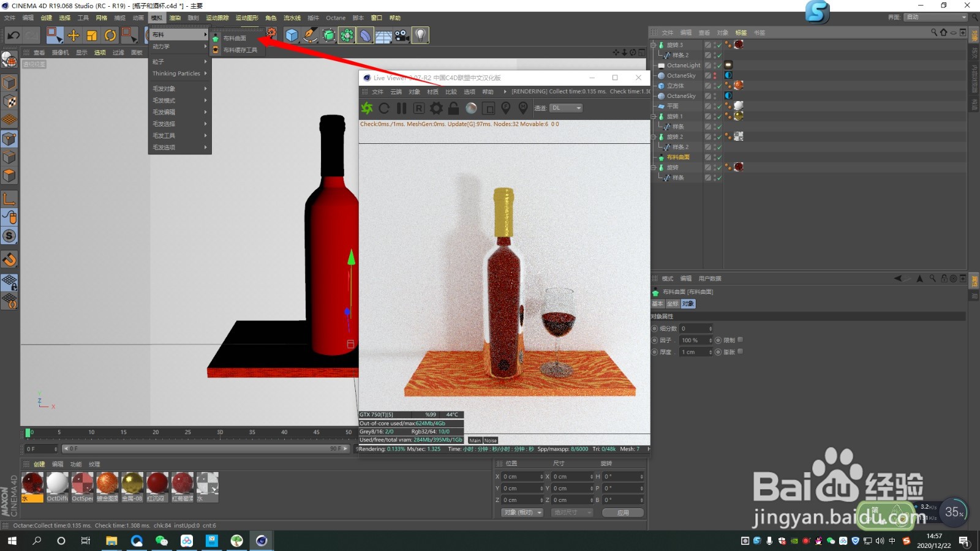The height and width of the screenshot is (551, 980).
Task: Toggle the Snap S icon in left toolbar
Action: [9, 236]
